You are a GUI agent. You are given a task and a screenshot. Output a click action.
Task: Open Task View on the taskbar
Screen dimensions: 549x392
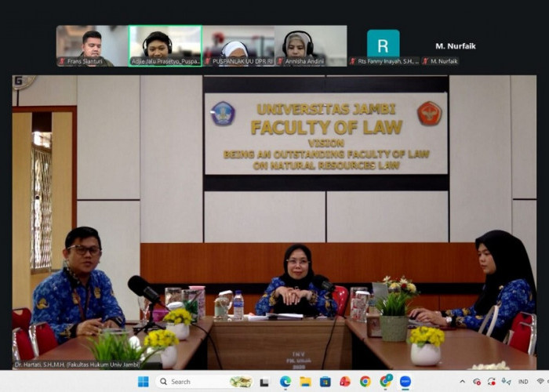(x=264, y=382)
